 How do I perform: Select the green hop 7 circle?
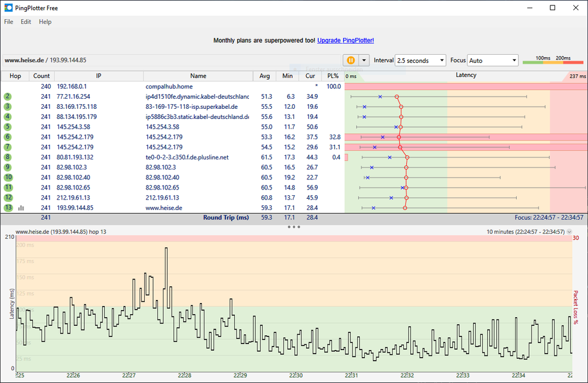coord(8,147)
